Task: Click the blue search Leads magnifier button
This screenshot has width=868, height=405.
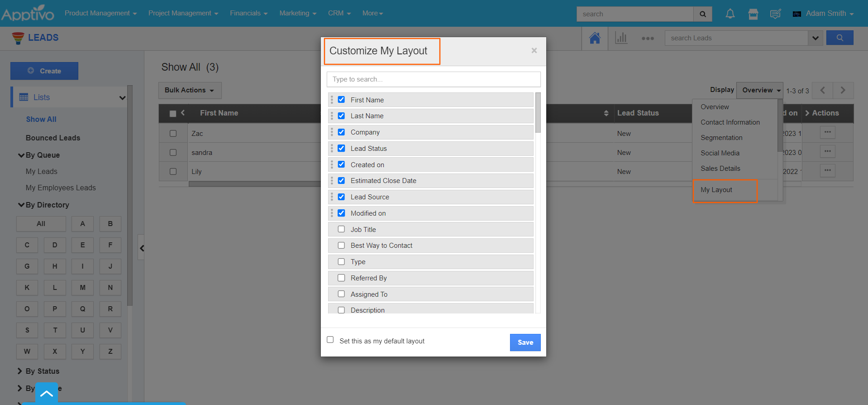Action: coord(839,38)
